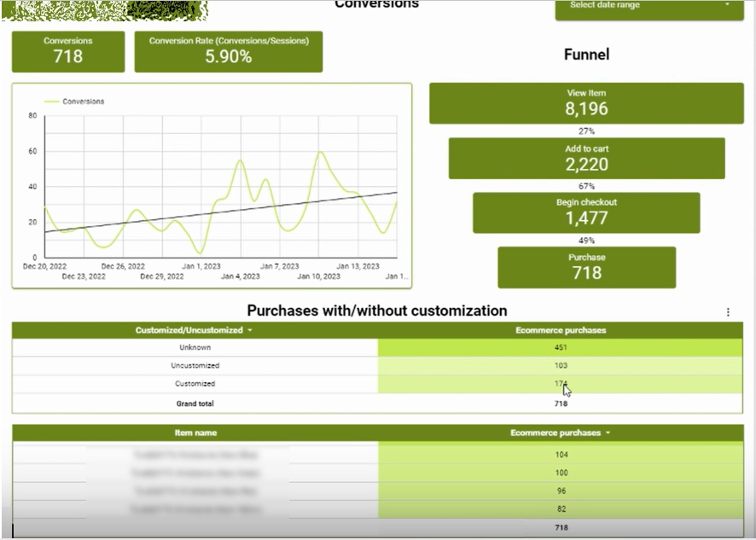This screenshot has height=540, width=756.
Task: Select the View Item funnel stage showing 8,196
Action: pyautogui.click(x=586, y=102)
